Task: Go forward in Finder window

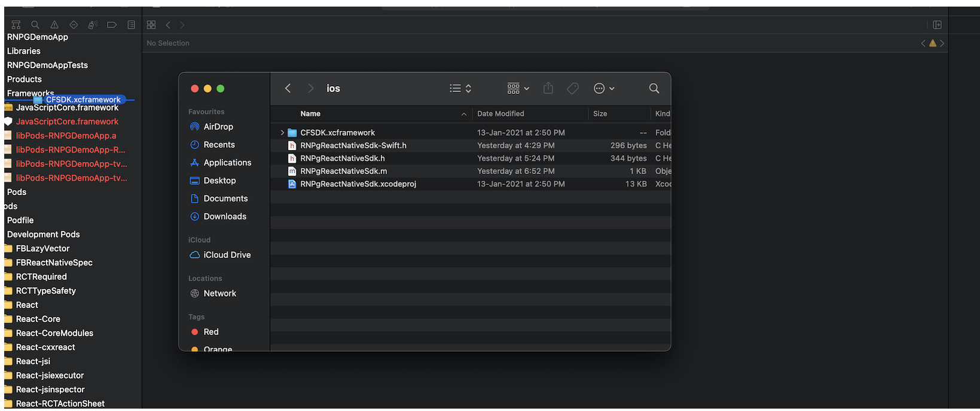Action: pos(310,88)
